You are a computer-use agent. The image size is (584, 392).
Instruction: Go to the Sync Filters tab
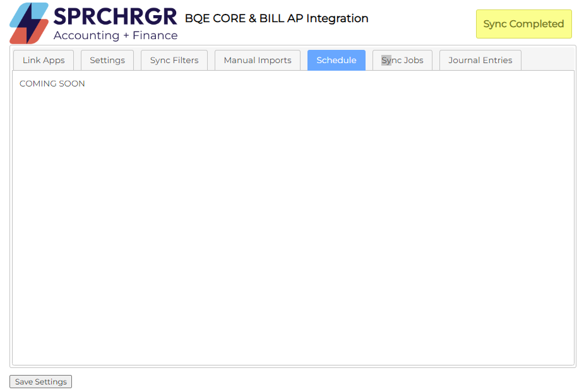[174, 61]
